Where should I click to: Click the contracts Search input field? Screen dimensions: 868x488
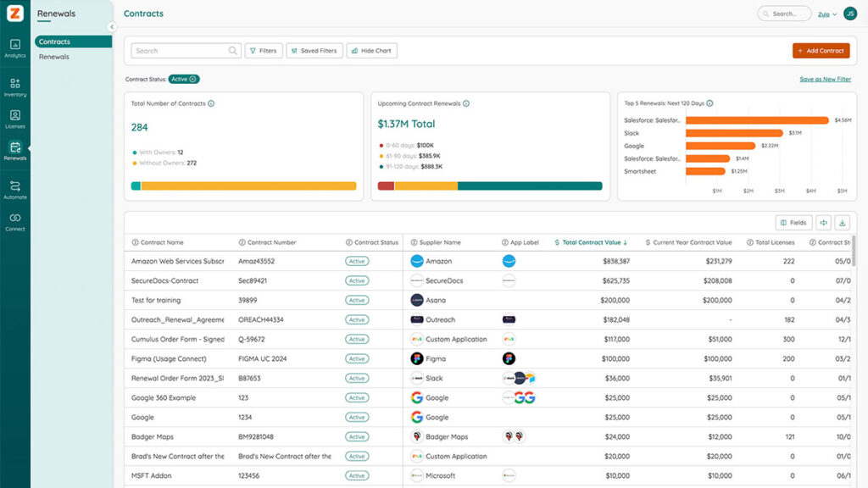click(x=186, y=50)
